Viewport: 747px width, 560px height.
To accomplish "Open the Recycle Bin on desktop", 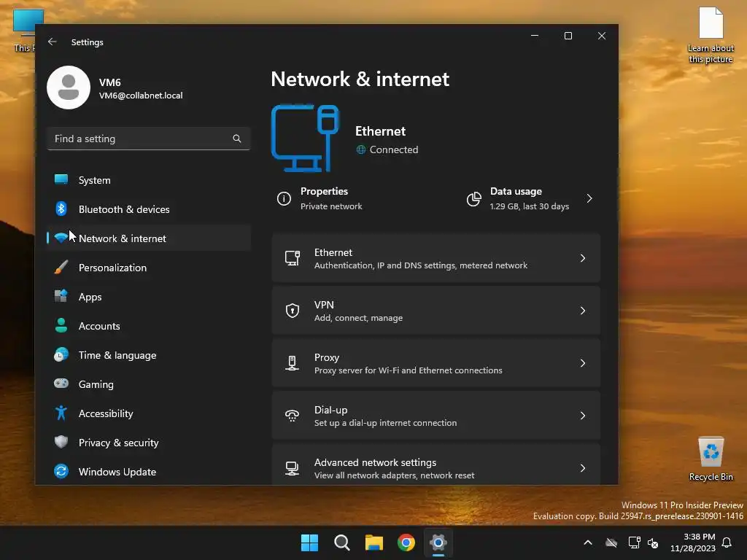I will click(711, 459).
